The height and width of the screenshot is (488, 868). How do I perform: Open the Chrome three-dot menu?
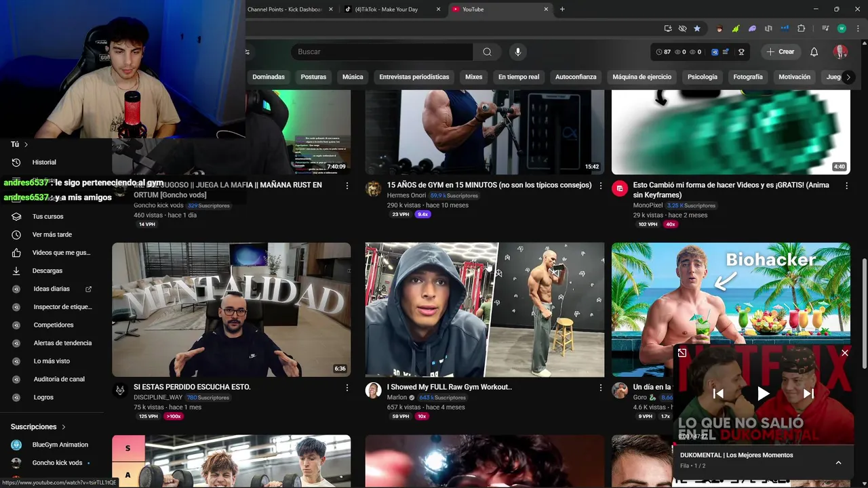[x=856, y=28]
